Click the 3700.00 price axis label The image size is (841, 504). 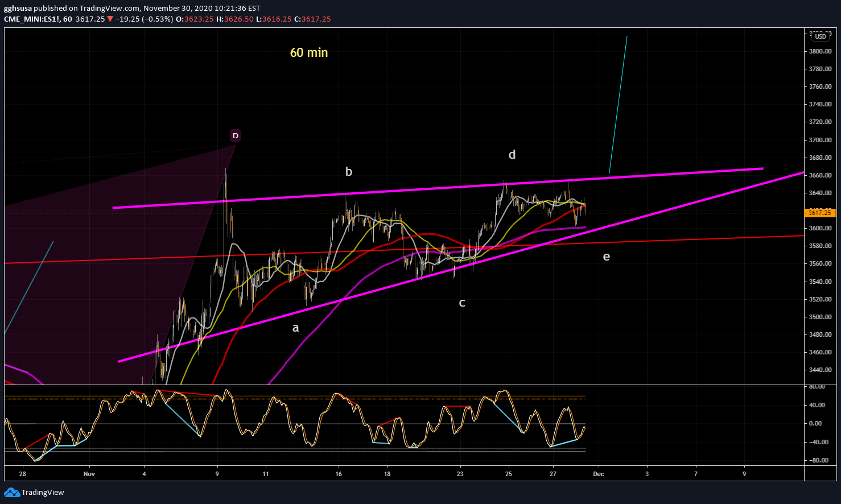pos(820,140)
